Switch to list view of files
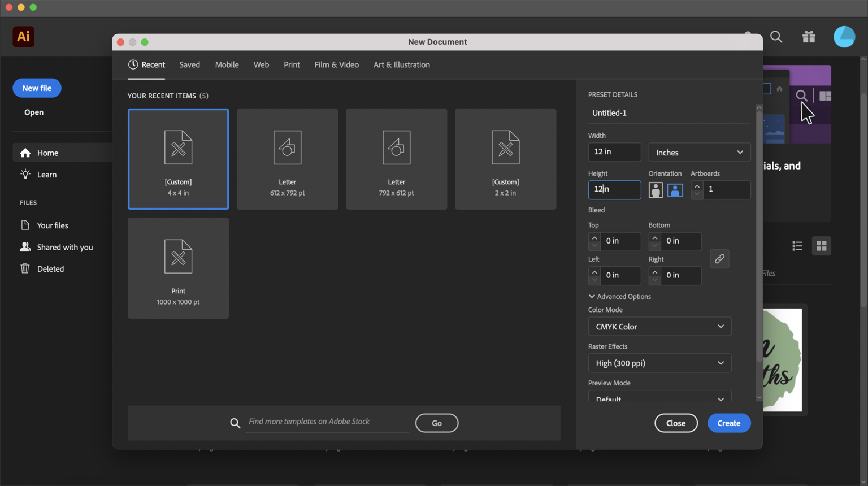This screenshot has width=868, height=486. tap(797, 246)
